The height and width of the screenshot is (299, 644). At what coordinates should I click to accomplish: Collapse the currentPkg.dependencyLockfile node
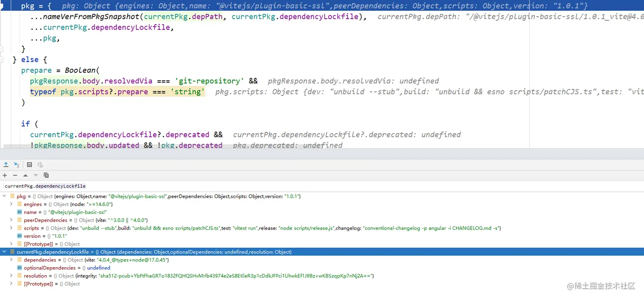[x=4, y=252]
